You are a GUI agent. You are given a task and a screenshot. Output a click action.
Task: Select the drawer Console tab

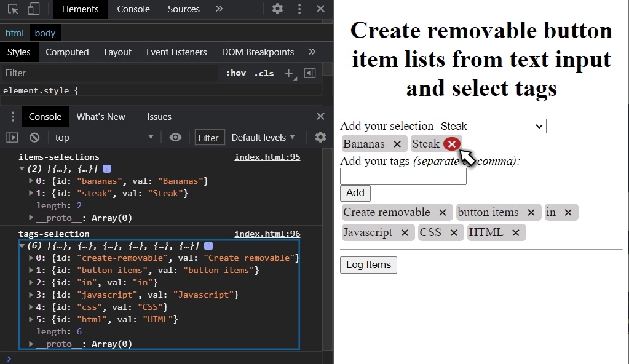point(45,117)
